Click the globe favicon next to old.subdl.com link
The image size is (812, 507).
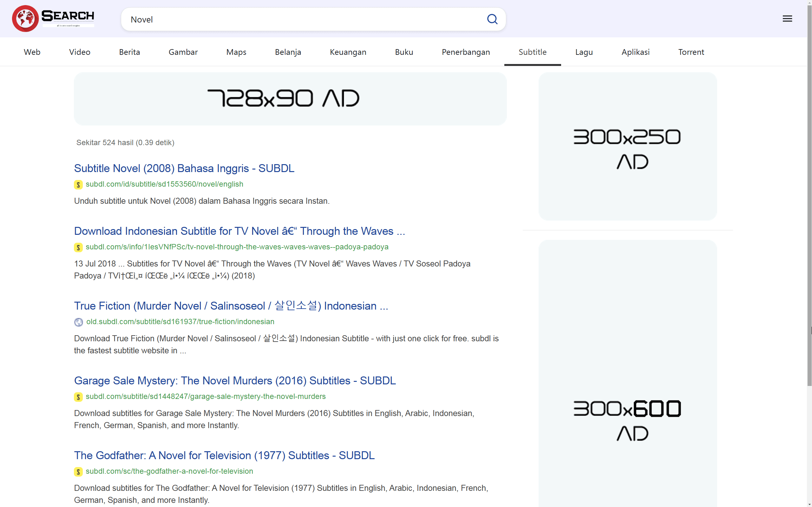[78, 322]
